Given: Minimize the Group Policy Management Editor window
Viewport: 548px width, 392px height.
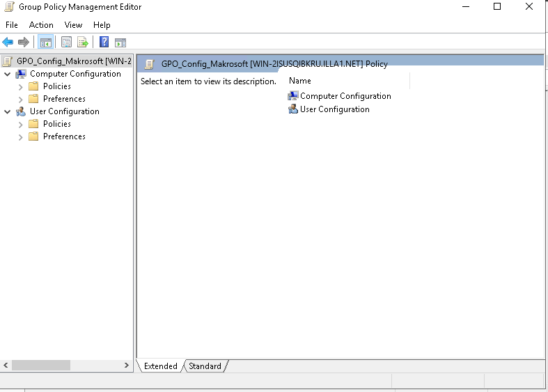Looking at the screenshot, I should coord(466,7).
